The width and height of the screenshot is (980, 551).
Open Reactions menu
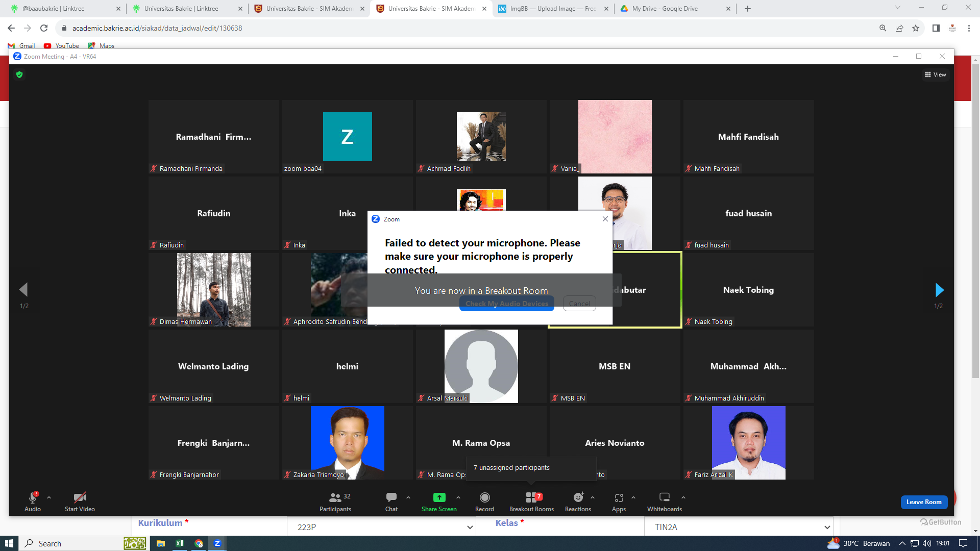point(578,502)
